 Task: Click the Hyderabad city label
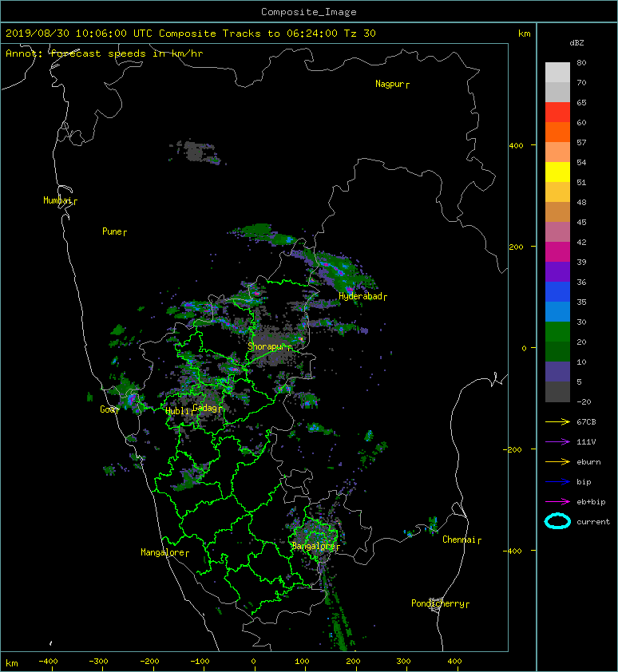click(x=360, y=296)
